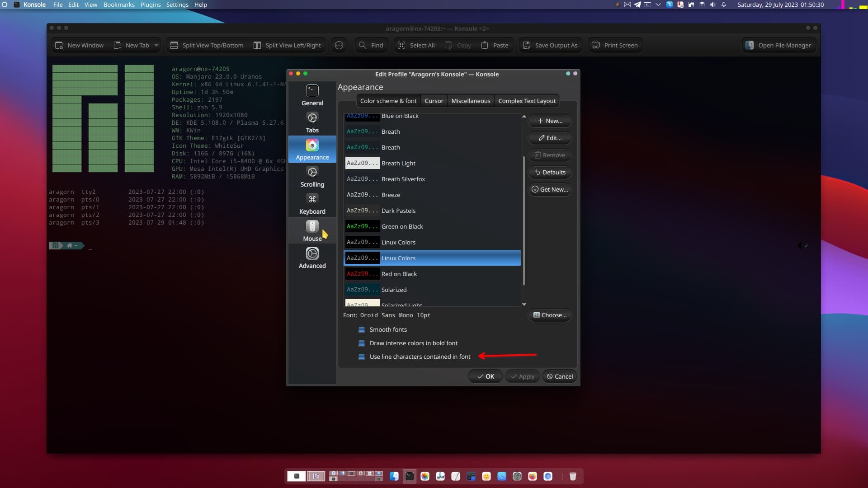Open notifications bell in tray
Image resolution: width=868 pixels, height=488 pixels.
(x=724, y=5)
